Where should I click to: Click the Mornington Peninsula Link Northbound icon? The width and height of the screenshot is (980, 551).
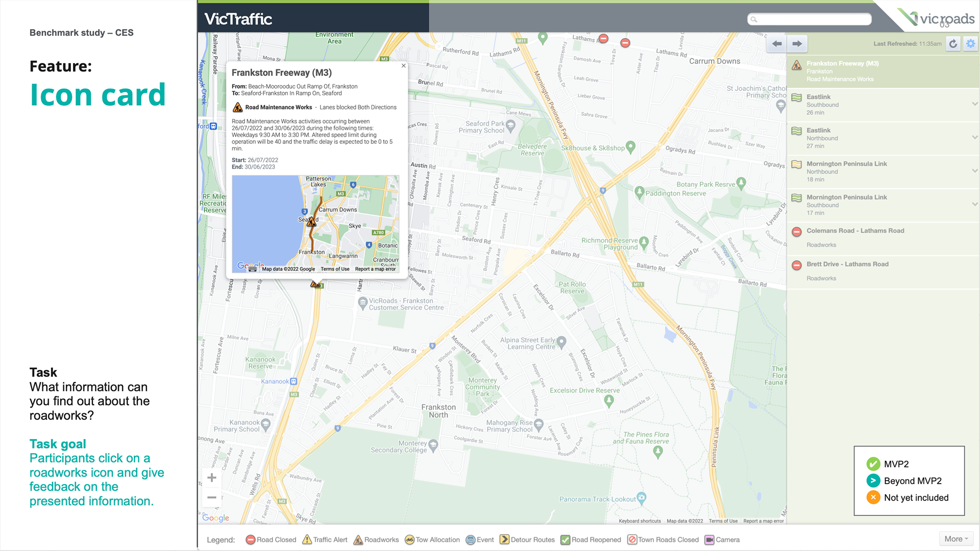[x=796, y=164]
